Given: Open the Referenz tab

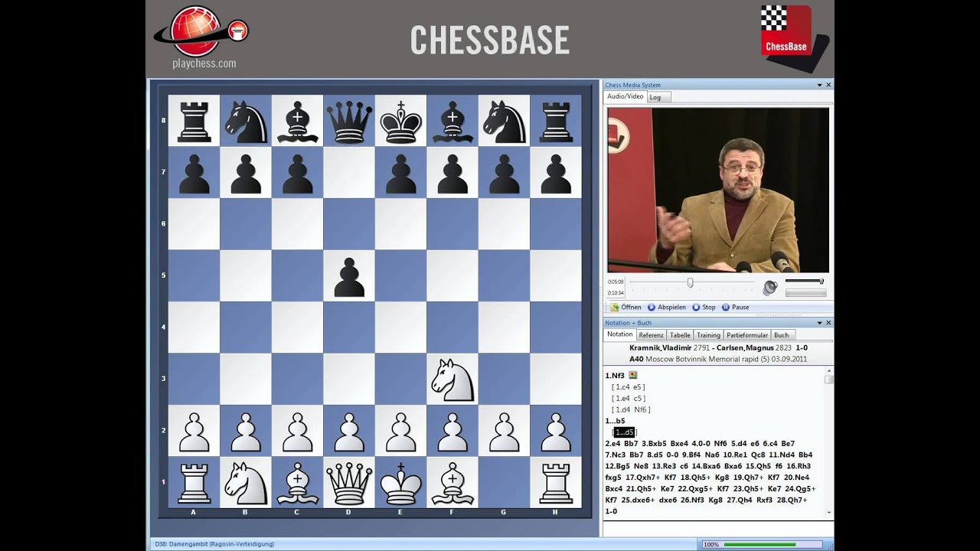Looking at the screenshot, I should [x=651, y=335].
